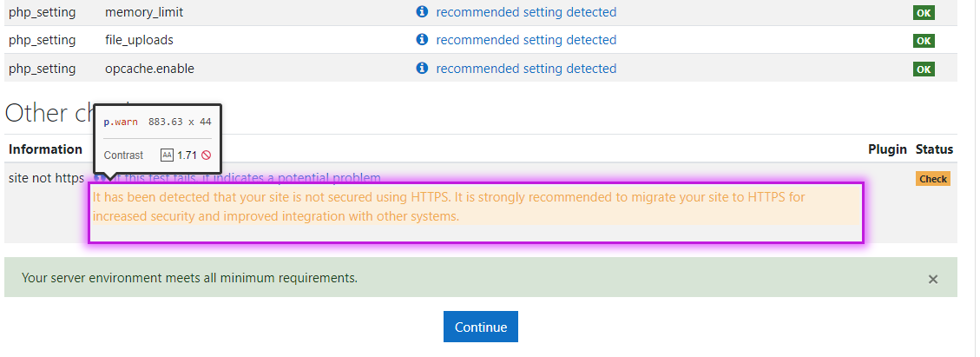Click the p.warn selector in tooltip
980x357 pixels.
coord(121,122)
